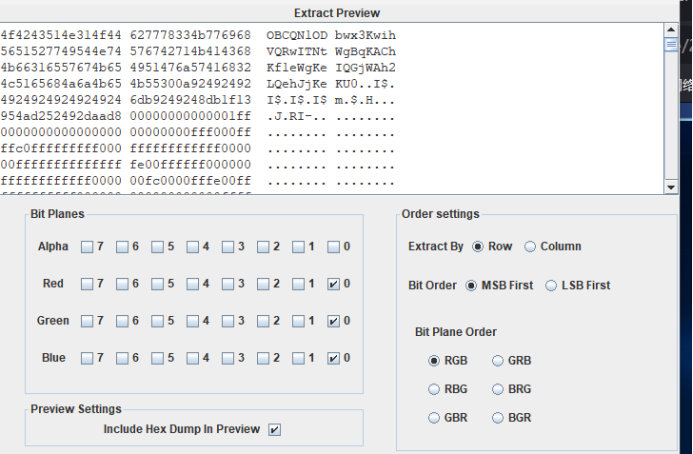The image size is (693, 454).
Task: Uncheck the Green bit plane 0 checkbox
Action: 334,322
